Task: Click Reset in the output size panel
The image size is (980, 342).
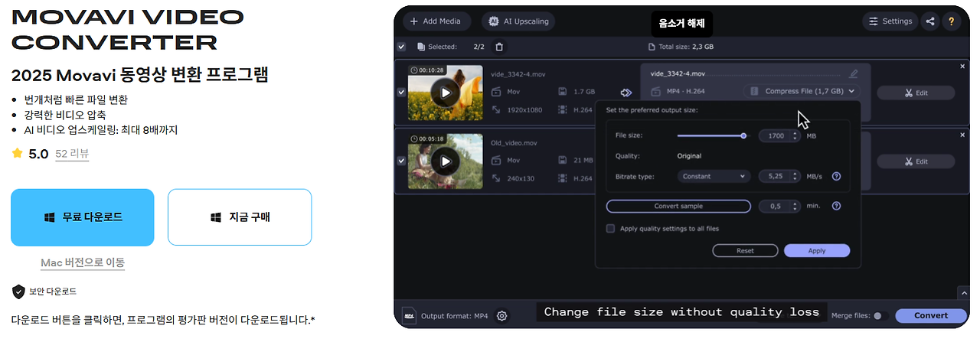Action: point(745,250)
